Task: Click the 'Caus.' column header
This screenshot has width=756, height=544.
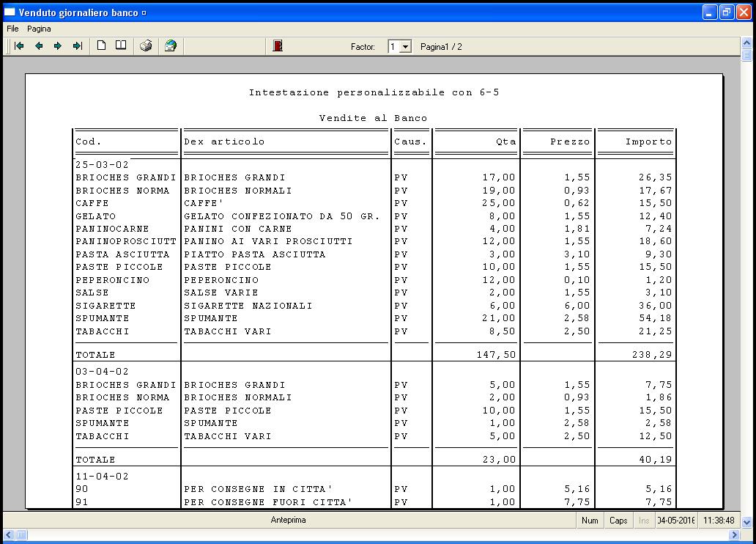Action: click(x=410, y=141)
